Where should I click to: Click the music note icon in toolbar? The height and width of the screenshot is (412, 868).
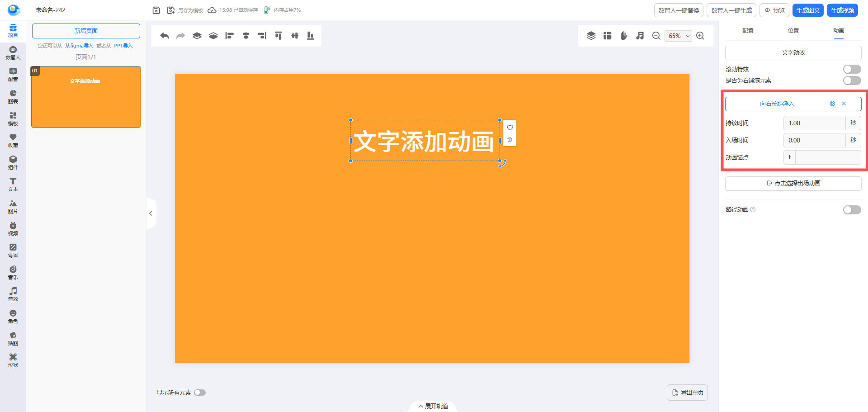click(x=640, y=36)
